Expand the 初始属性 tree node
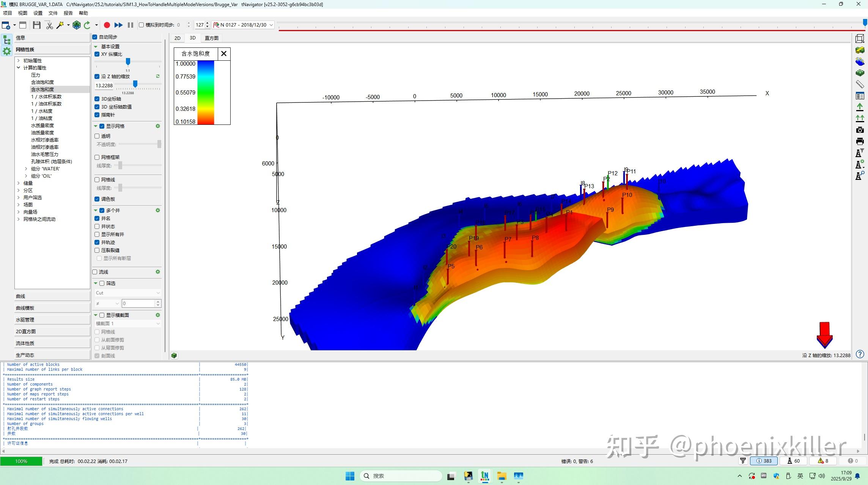868x485 pixels. click(x=18, y=60)
